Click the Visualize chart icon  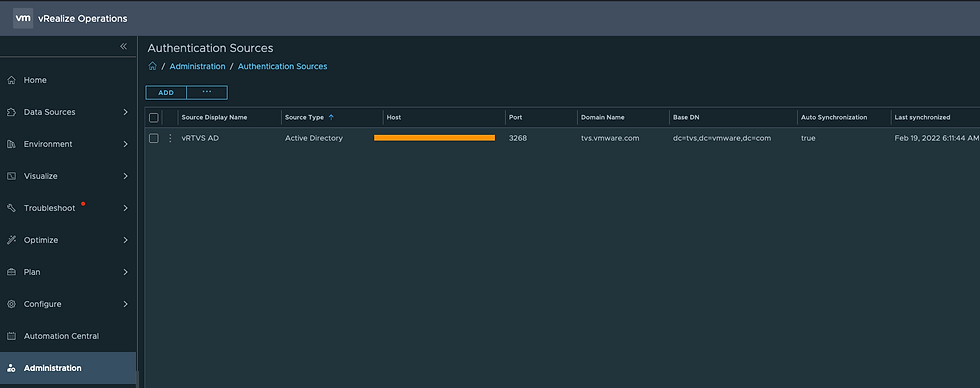click(11, 176)
